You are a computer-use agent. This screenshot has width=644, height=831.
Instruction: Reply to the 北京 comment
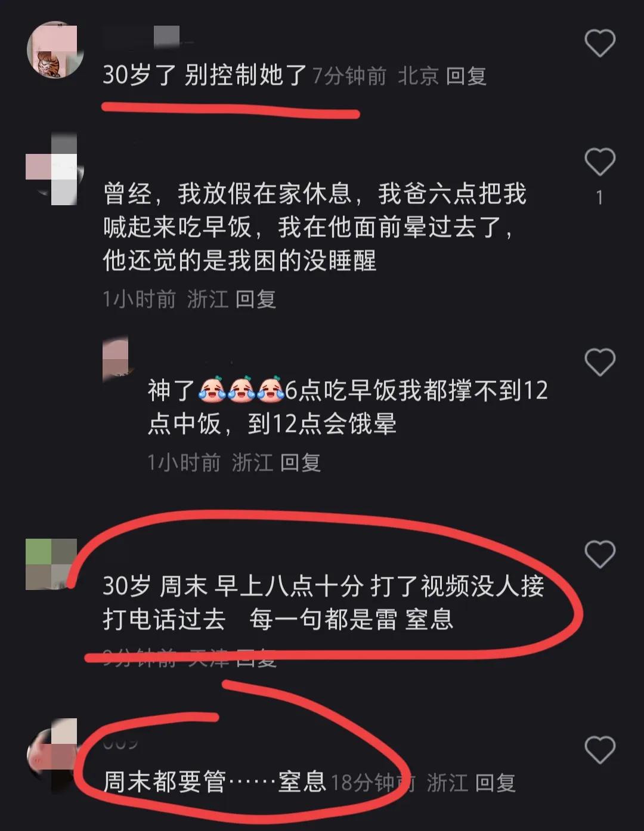466,76
